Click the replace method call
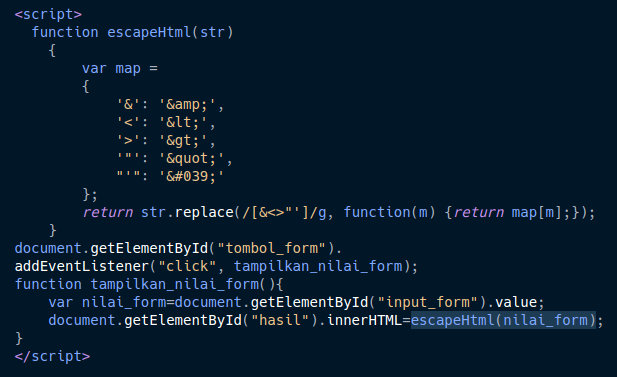The width and height of the screenshot is (617, 377). click(204, 213)
